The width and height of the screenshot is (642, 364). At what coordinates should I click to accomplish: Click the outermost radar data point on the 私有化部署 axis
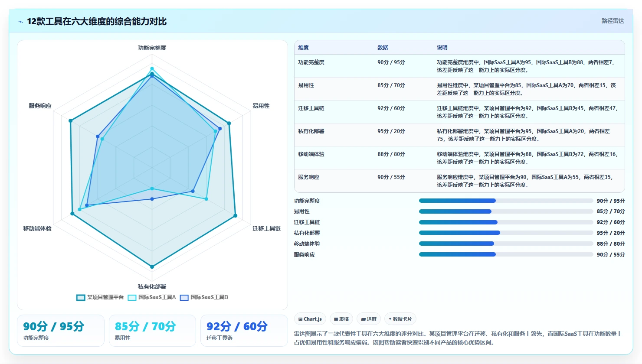click(x=152, y=267)
